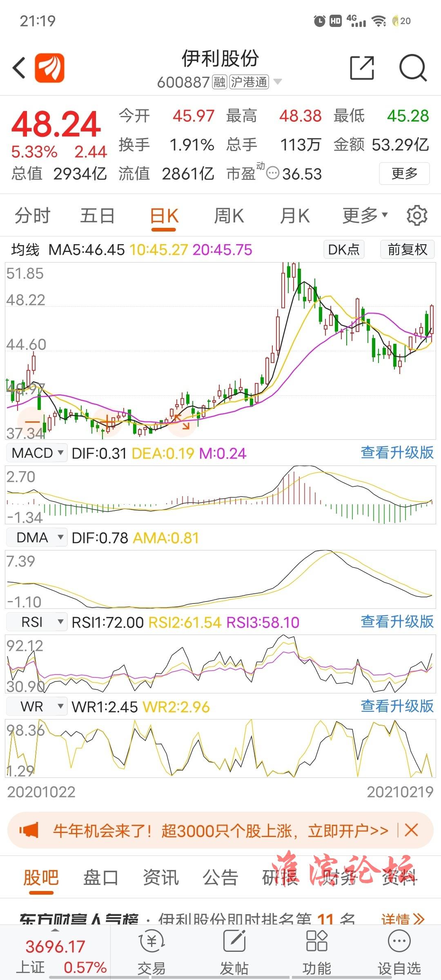Tap the share icon
This screenshot has height=980, width=441.
362,68
